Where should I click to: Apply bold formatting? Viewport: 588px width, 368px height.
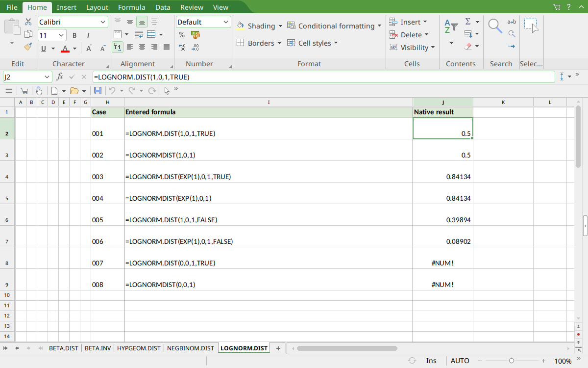74,35
